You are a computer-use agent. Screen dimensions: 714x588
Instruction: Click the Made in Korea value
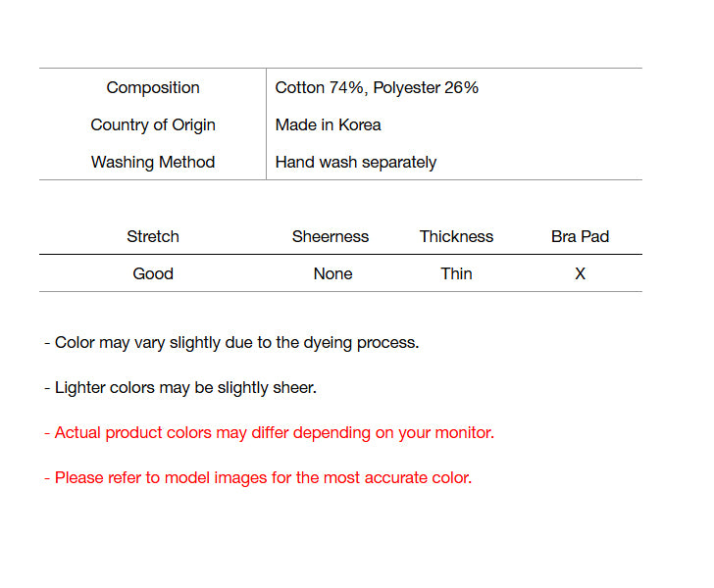(x=328, y=125)
